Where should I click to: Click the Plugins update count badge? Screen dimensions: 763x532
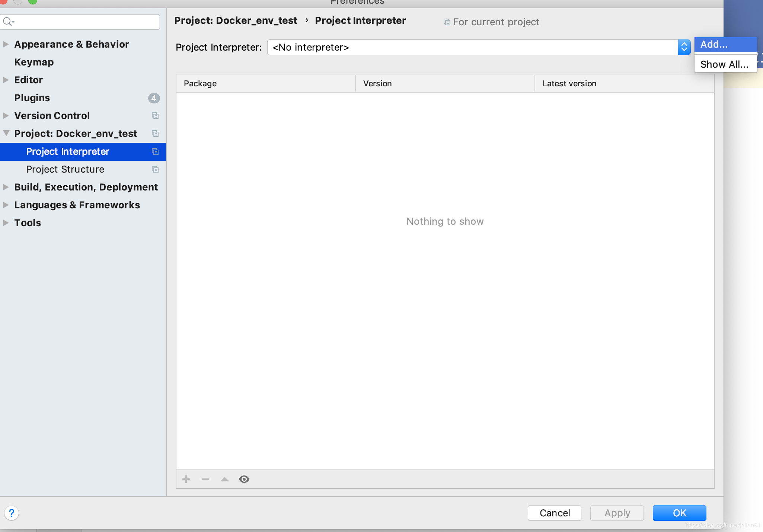click(154, 98)
